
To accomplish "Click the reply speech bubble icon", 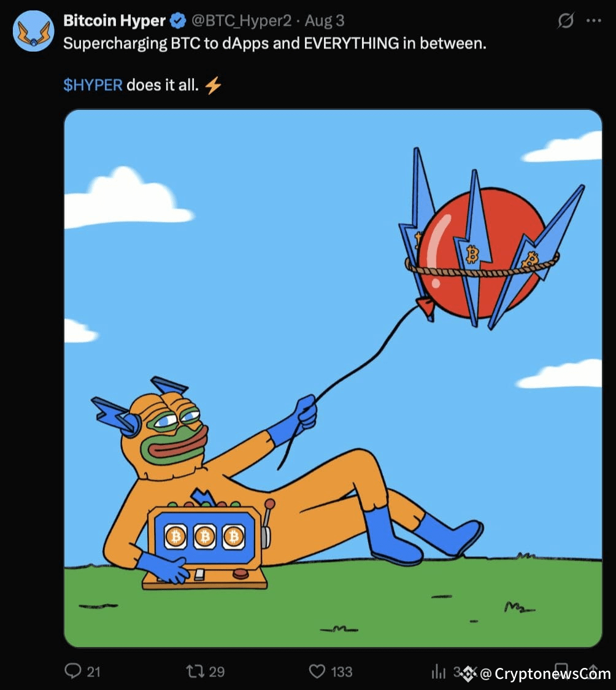I will 73,671.
